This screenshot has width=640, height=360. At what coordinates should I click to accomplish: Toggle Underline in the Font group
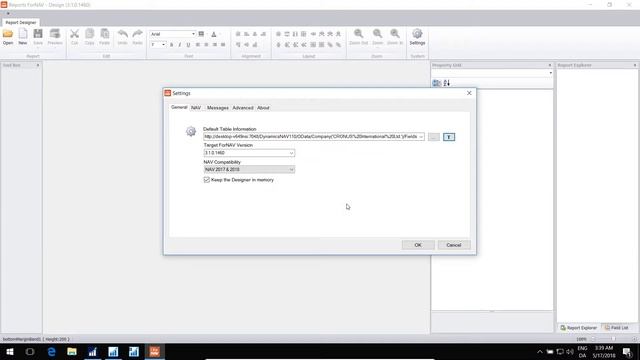(x=188, y=44)
